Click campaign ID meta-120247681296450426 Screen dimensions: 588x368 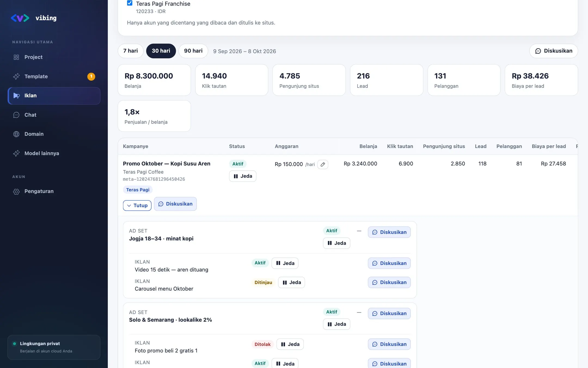tap(154, 179)
